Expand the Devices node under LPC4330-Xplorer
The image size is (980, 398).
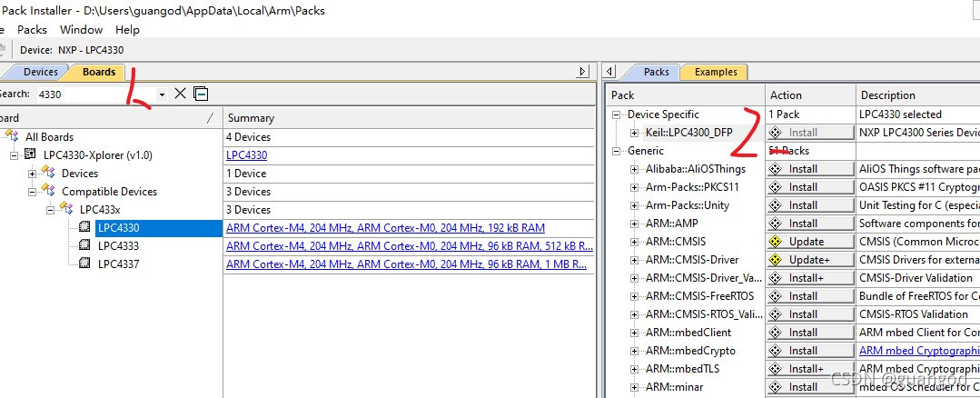(x=32, y=174)
